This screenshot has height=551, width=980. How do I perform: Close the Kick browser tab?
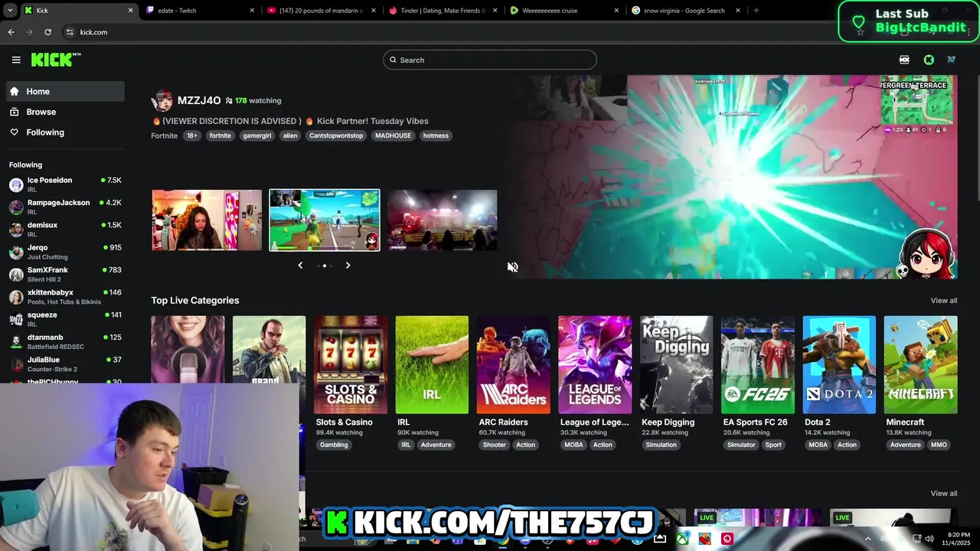tap(130, 11)
